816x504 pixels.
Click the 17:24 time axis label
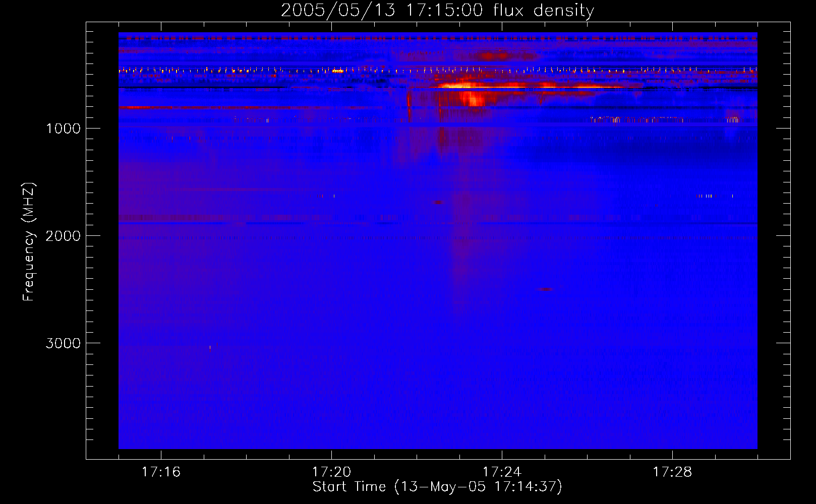coord(502,472)
